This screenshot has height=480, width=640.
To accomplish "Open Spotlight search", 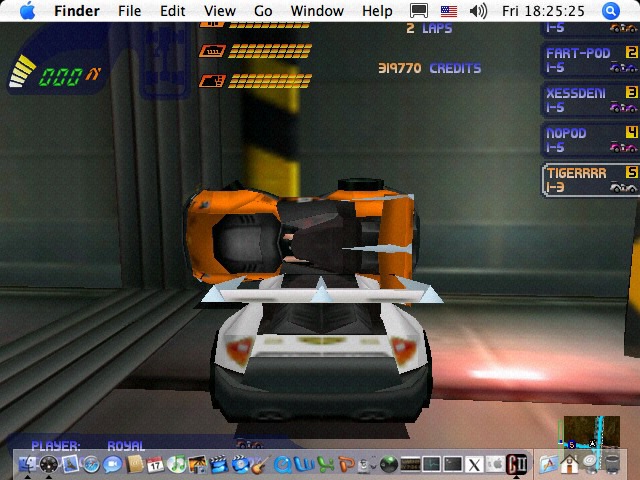I will pyautogui.click(x=611, y=11).
